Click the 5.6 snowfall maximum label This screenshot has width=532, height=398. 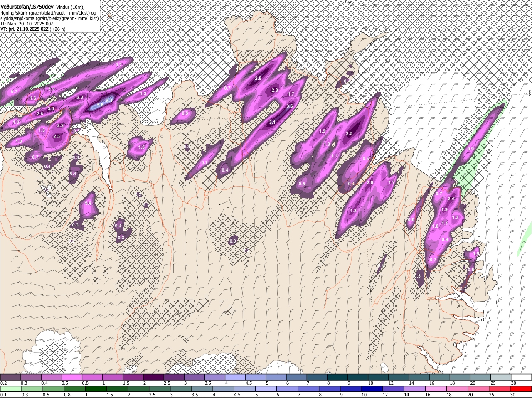pyautogui.click(x=100, y=106)
